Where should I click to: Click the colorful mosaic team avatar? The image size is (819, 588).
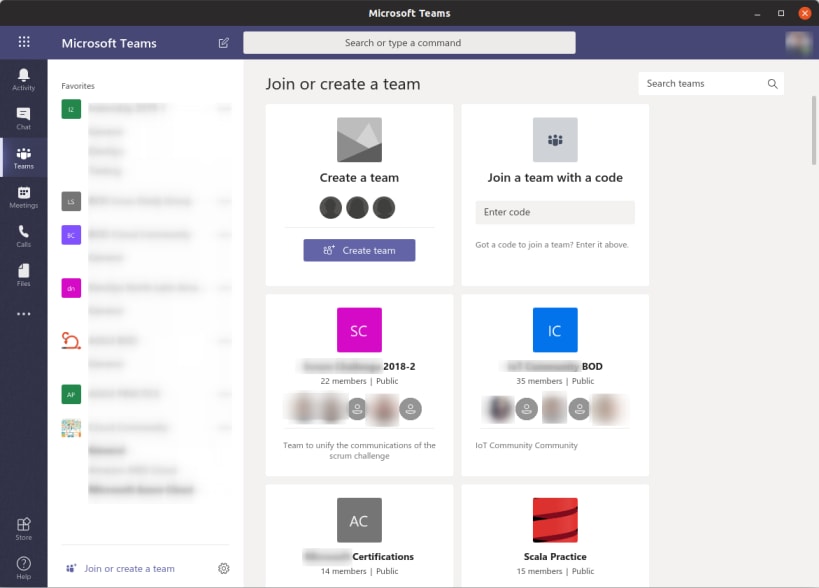point(71,428)
